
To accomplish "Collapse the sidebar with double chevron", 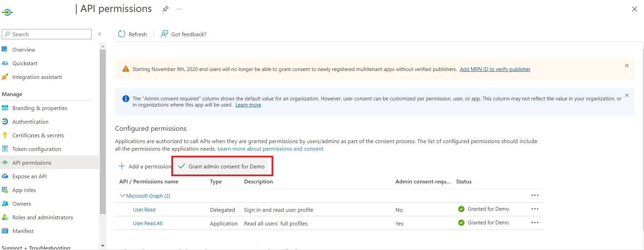I will click(100, 34).
